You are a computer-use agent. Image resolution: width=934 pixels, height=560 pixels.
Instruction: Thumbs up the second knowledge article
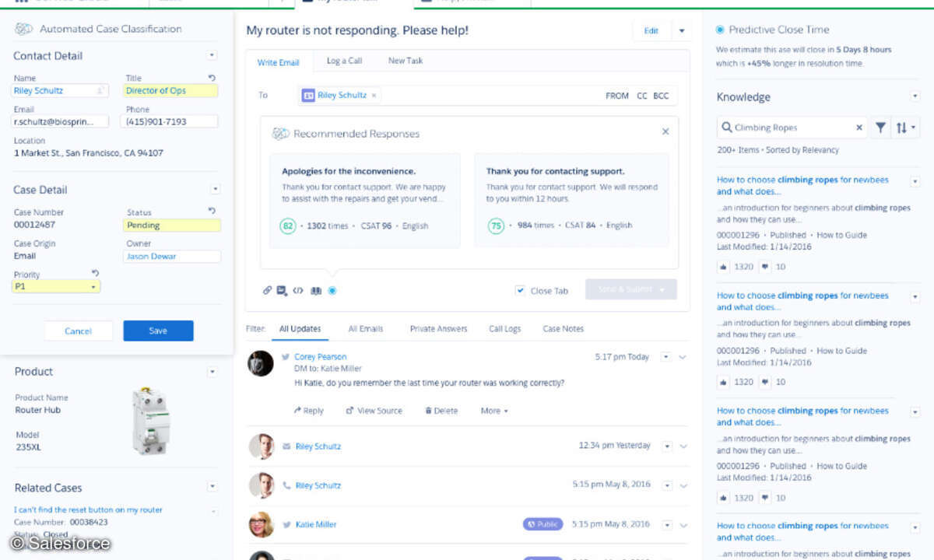723,382
